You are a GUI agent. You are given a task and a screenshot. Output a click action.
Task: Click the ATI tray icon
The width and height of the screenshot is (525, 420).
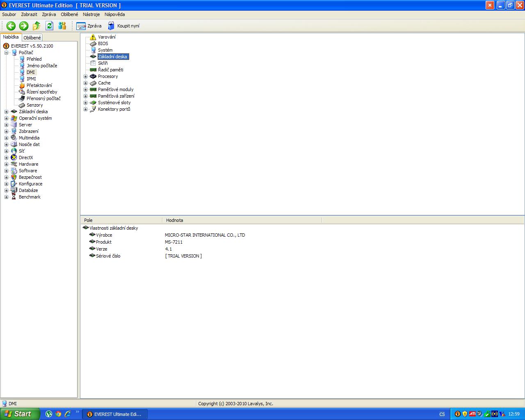point(472,414)
